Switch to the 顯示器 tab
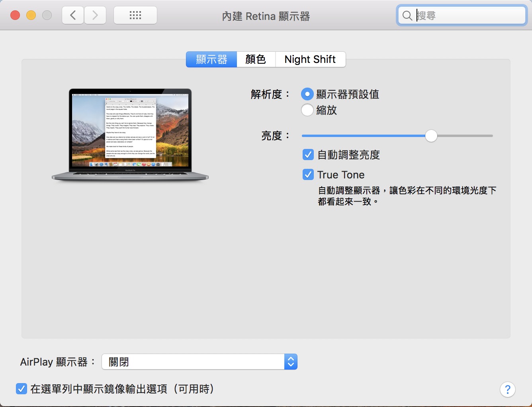The height and width of the screenshot is (407, 532). [211, 59]
